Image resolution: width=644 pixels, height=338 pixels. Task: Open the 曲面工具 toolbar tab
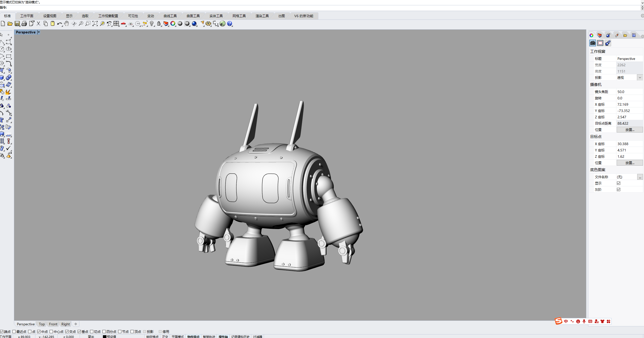click(193, 16)
